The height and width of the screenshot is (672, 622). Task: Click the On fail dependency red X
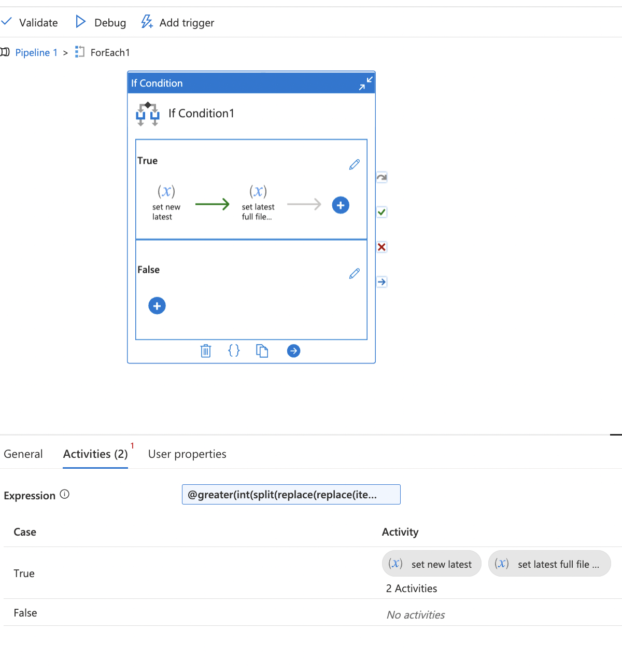tap(381, 247)
